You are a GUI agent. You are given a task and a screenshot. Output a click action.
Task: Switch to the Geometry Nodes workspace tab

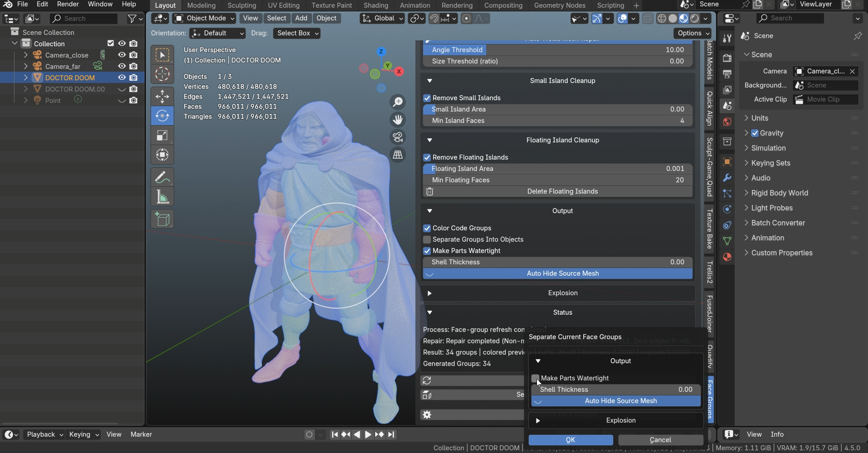tap(560, 5)
